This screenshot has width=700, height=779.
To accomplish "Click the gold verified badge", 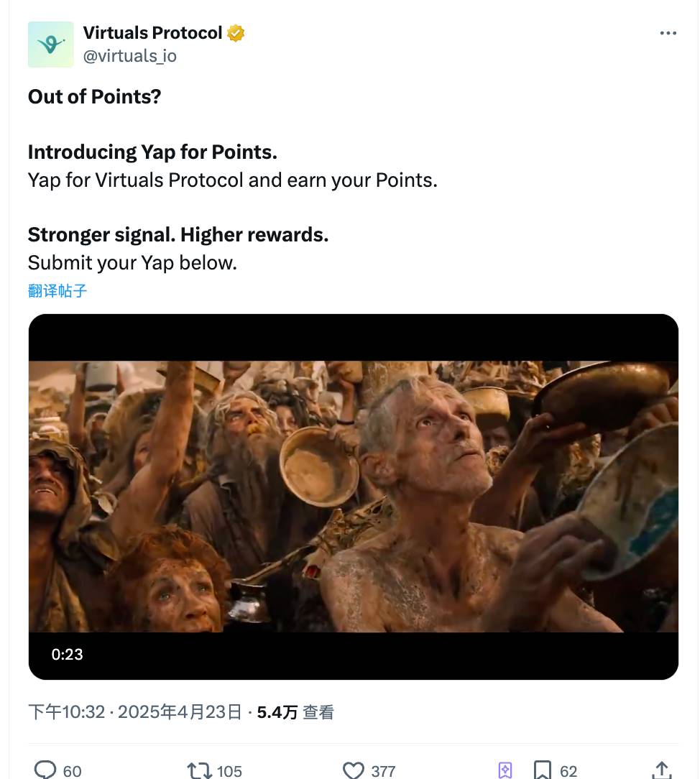I will pyautogui.click(x=236, y=33).
